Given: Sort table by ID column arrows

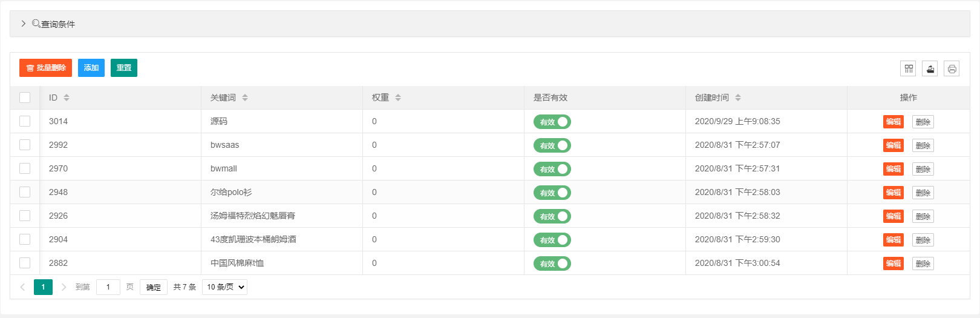Looking at the screenshot, I should pos(67,98).
